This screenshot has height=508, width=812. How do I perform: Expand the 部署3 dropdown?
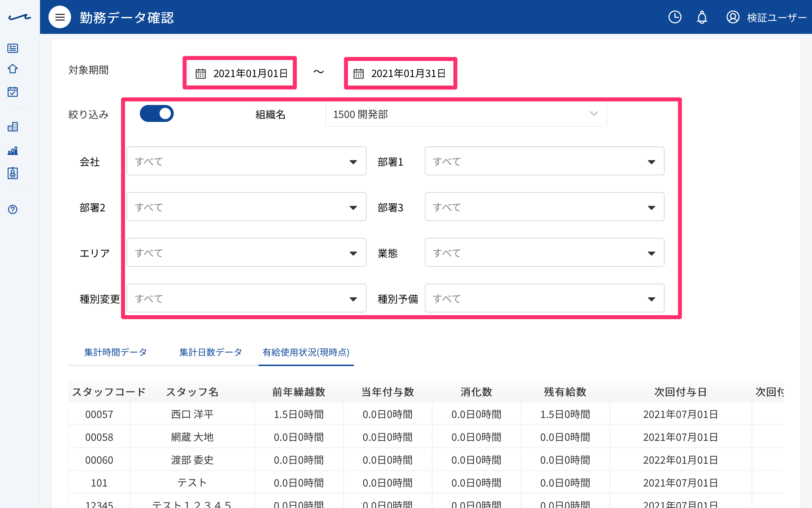click(544, 207)
